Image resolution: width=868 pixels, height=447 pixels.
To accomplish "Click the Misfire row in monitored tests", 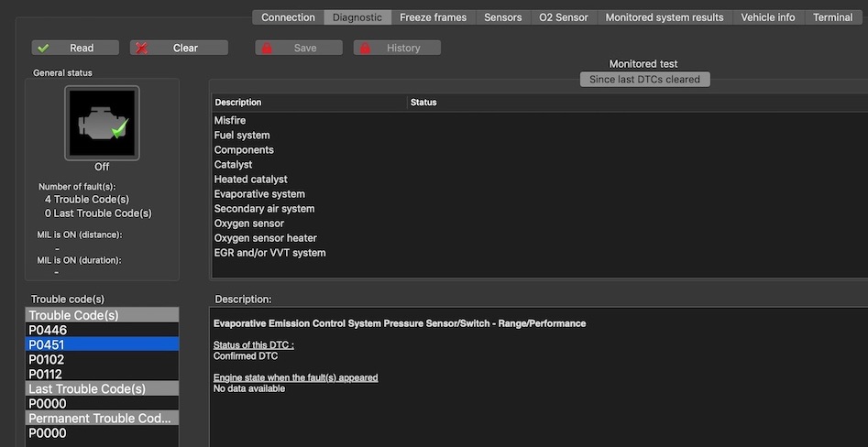I will (x=230, y=121).
